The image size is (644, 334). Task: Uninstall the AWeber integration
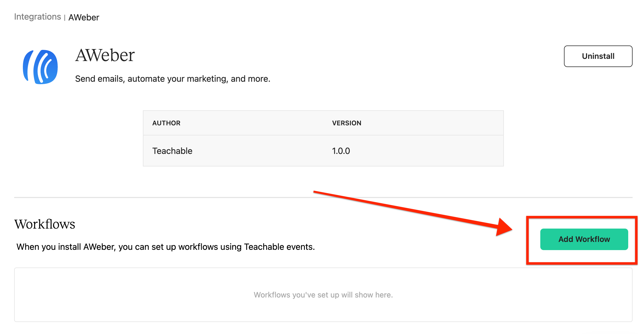[x=598, y=56]
